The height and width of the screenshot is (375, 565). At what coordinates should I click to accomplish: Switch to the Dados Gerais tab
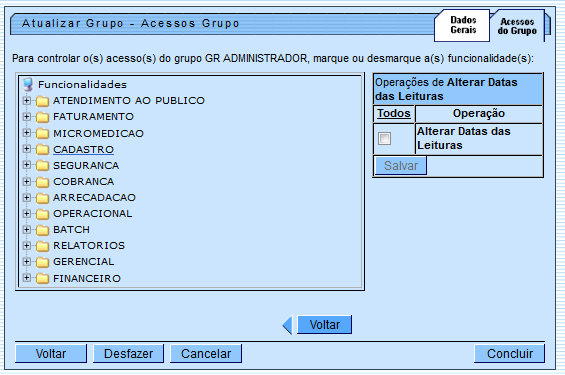tap(463, 25)
